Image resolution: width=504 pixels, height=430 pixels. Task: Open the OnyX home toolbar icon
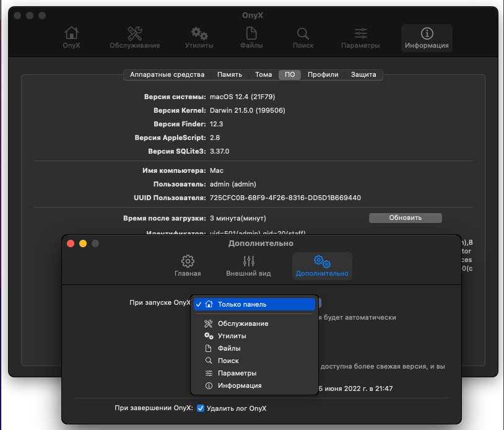[x=71, y=38]
